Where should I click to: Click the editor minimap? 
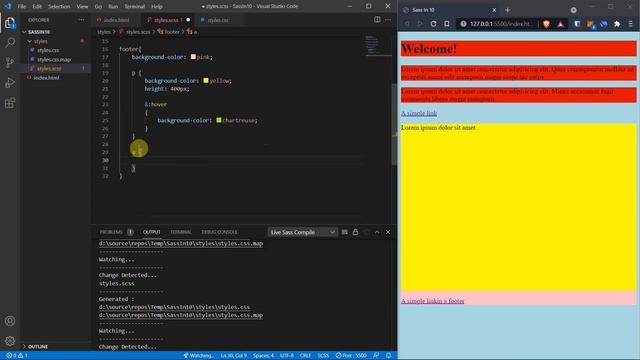click(x=378, y=47)
